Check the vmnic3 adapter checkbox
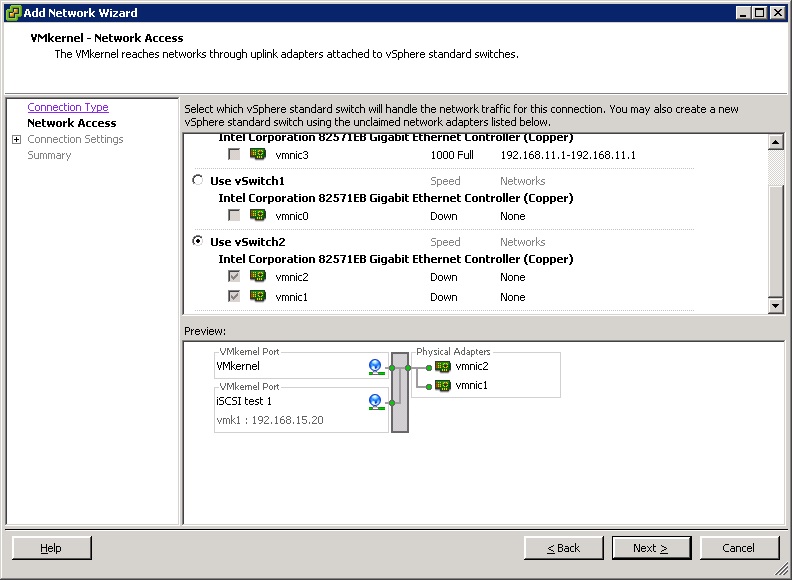 pyautogui.click(x=234, y=155)
